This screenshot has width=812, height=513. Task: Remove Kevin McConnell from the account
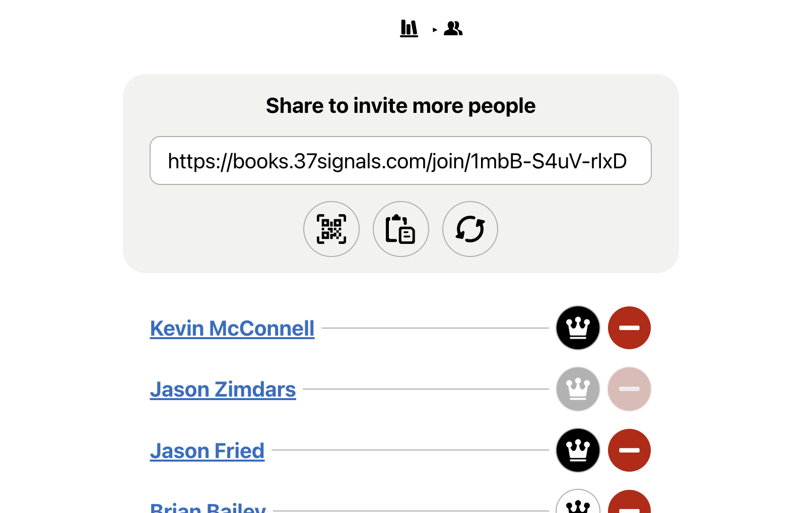(629, 328)
